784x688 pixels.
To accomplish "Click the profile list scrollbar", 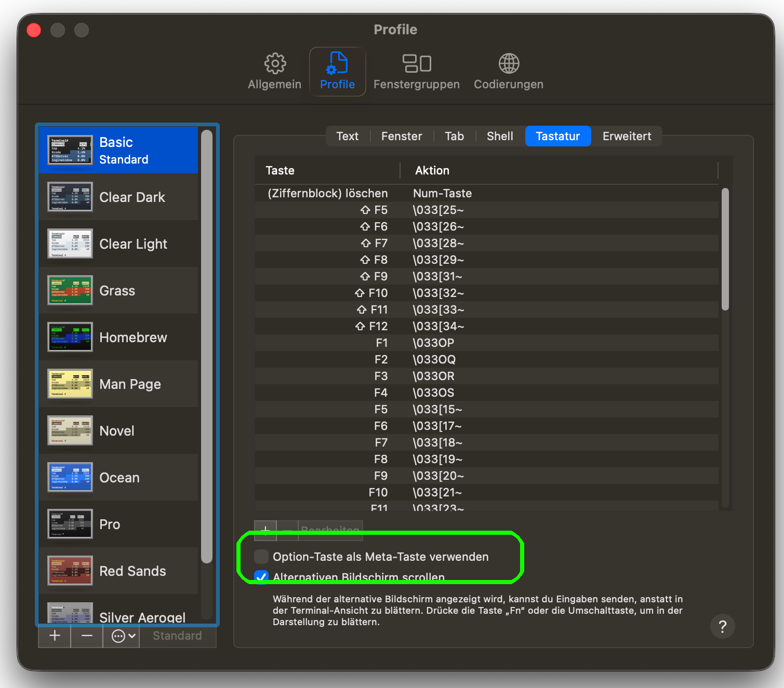I will [x=206, y=346].
